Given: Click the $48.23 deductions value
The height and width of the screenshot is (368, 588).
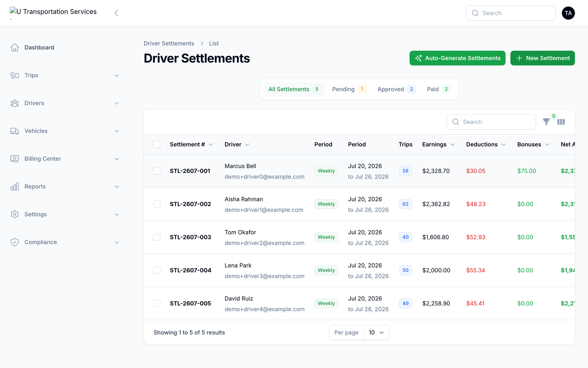Looking at the screenshot, I should pyautogui.click(x=476, y=204).
